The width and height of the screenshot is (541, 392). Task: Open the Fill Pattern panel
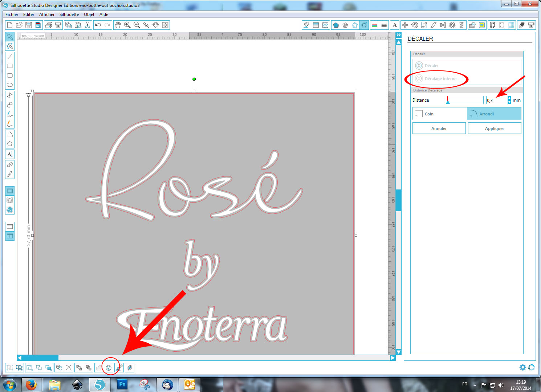[x=325, y=25]
